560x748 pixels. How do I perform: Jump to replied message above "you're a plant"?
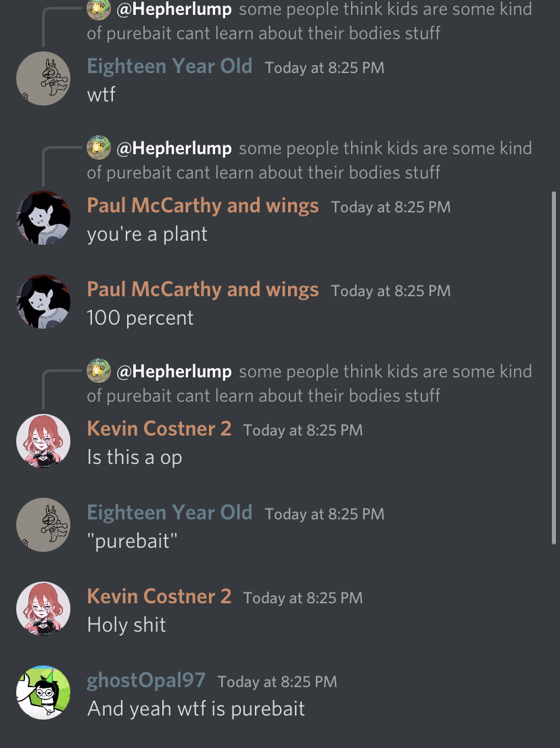coord(309,160)
